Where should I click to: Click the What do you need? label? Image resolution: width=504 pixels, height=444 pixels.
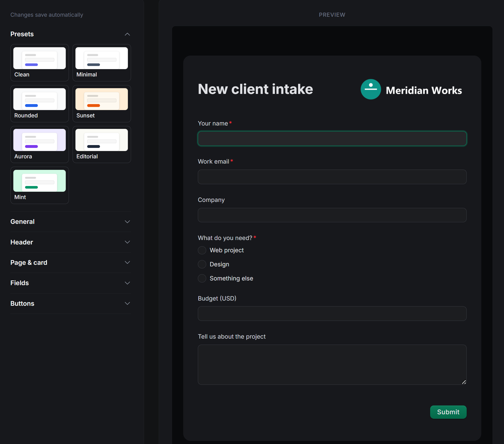point(225,238)
